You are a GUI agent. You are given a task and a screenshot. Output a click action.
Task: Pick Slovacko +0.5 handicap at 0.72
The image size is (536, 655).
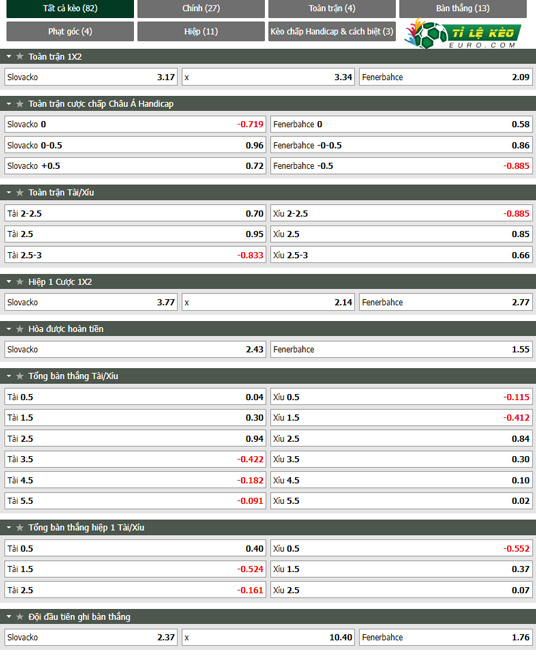pos(135,166)
